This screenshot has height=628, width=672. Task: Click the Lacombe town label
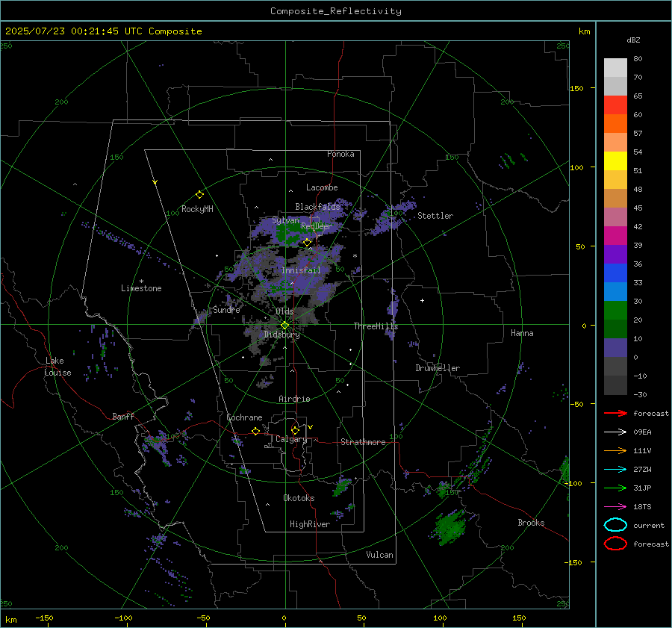[321, 187]
